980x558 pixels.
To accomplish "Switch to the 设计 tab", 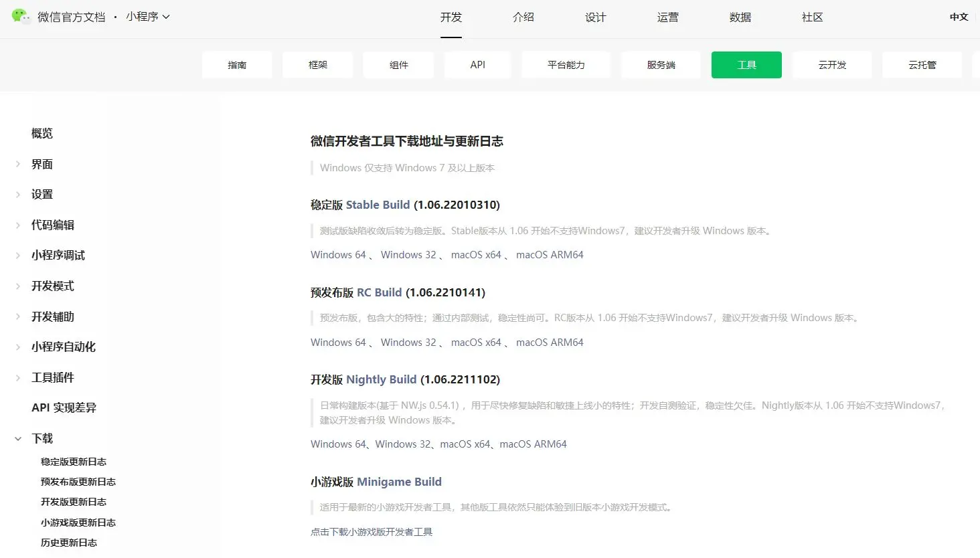I will point(595,17).
